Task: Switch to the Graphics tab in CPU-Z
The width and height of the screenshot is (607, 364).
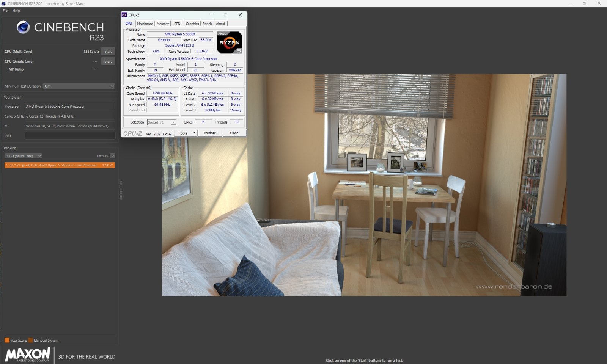Action: 192,24
